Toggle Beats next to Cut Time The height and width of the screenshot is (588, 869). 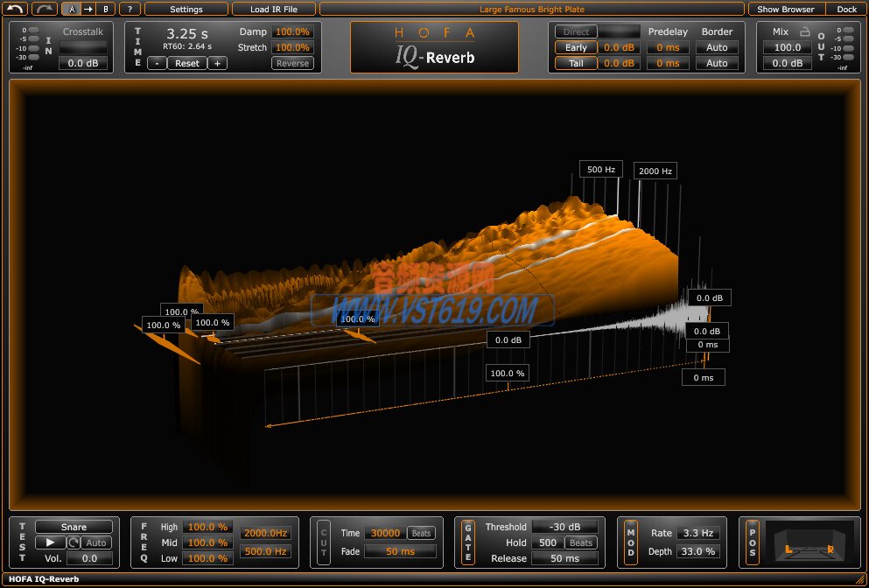tap(421, 533)
